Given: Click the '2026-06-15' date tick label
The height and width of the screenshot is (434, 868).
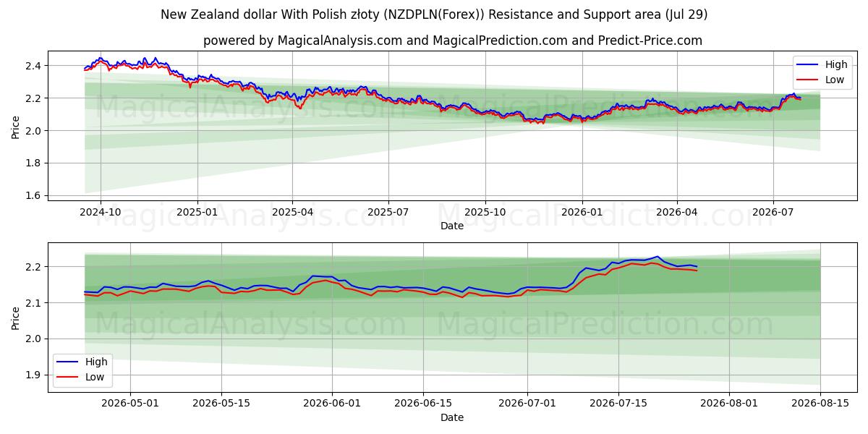Looking at the screenshot, I should (x=424, y=404).
